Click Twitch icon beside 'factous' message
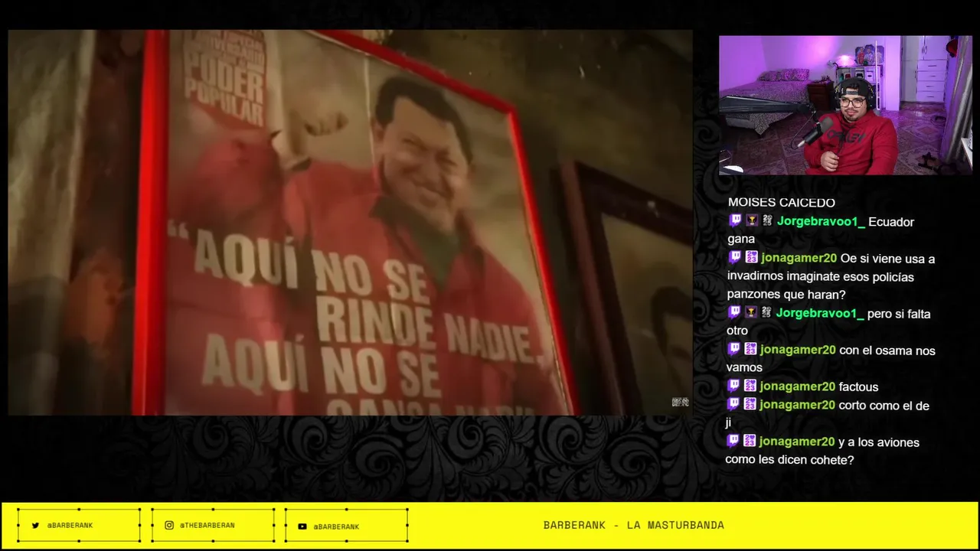The height and width of the screenshot is (551, 980). 733,386
